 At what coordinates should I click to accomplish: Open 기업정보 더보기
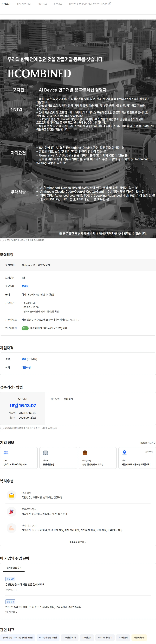(147, 443)
